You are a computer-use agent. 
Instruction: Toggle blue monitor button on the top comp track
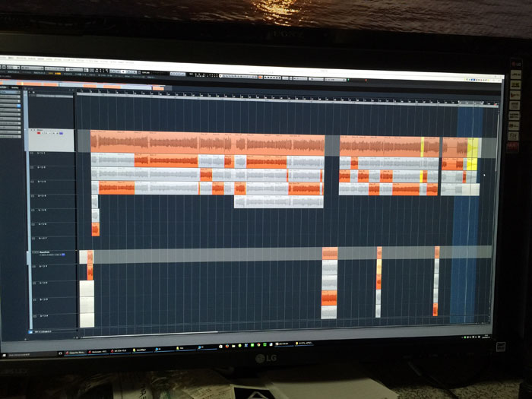pyautogui.click(x=61, y=133)
